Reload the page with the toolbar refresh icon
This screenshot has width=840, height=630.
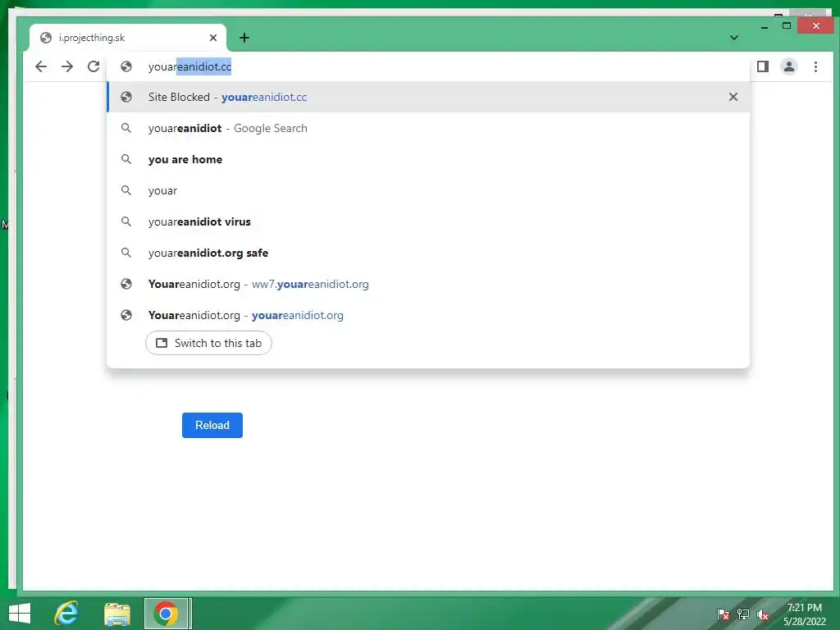94,66
